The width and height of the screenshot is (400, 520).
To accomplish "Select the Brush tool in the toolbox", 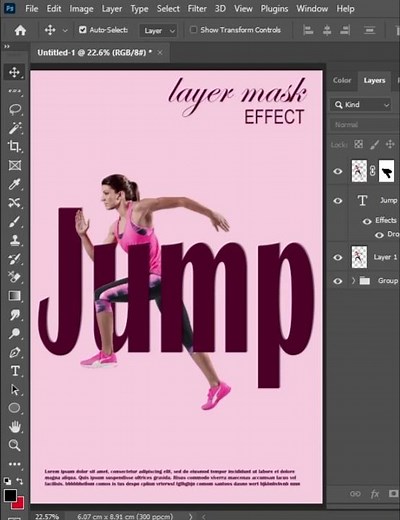I will (x=14, y=221).
